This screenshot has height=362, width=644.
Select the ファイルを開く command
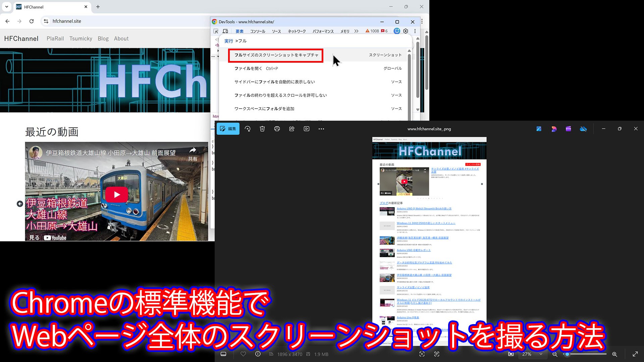coord(314,68)
